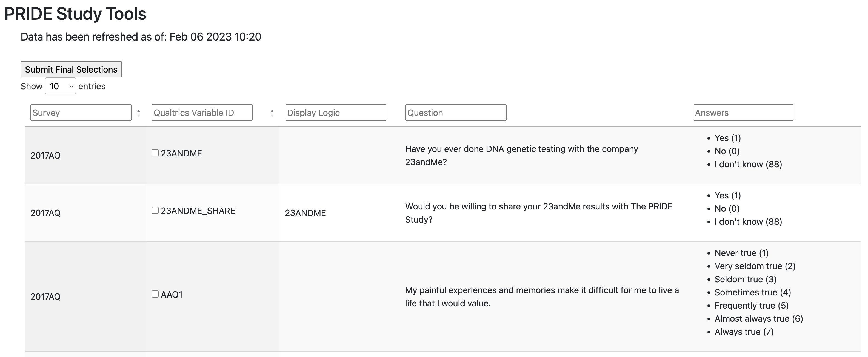
Task: Click 'Almost always true (6)' answer
Action: tap(758, 319)
